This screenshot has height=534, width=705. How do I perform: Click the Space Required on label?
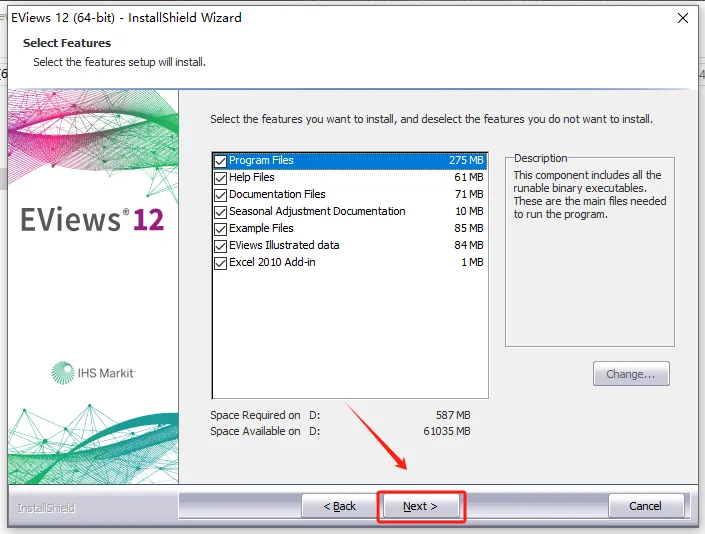(255, 415)
